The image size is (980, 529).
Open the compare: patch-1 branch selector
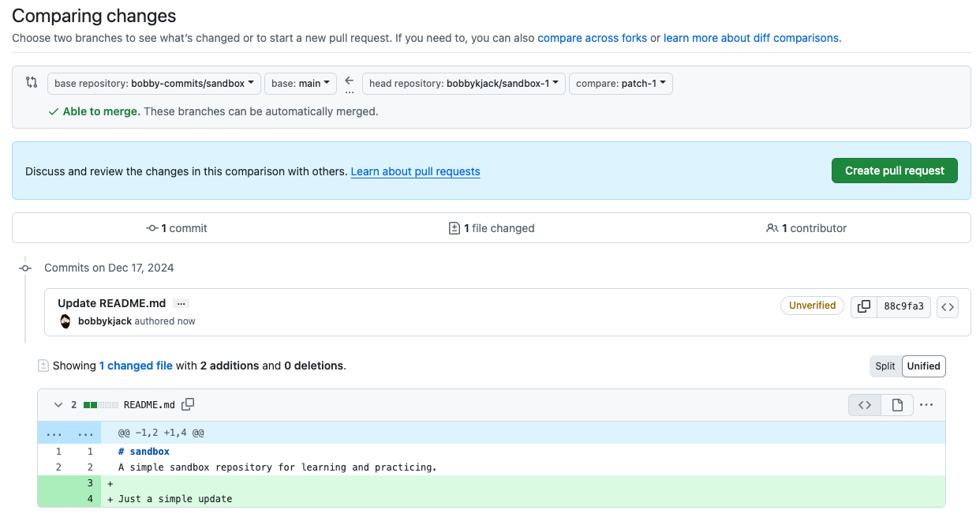(x=620, y=83)
